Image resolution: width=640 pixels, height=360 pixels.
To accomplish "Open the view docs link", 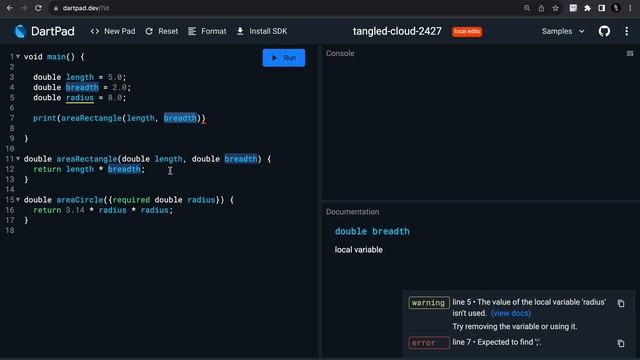I will click(511, 313).
